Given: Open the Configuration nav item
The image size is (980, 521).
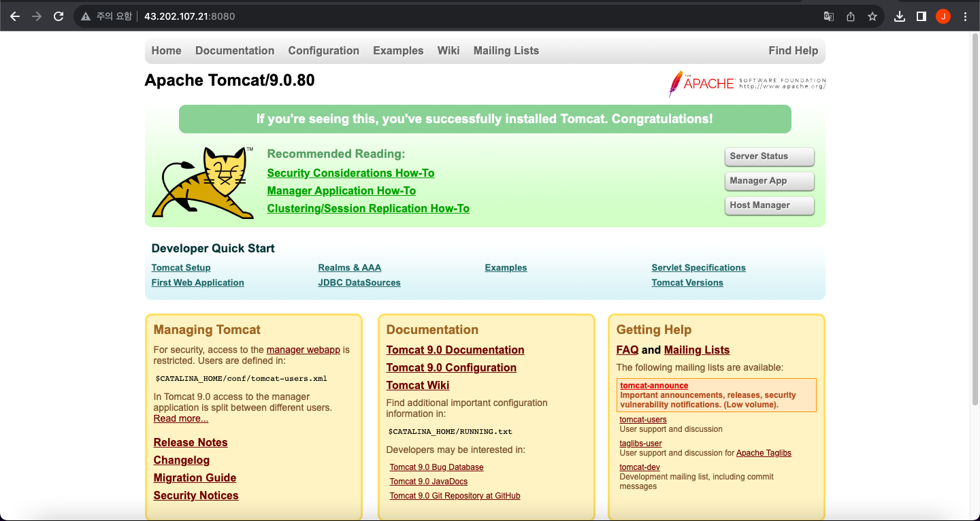Looking at the screenshot, I should 323,50.
